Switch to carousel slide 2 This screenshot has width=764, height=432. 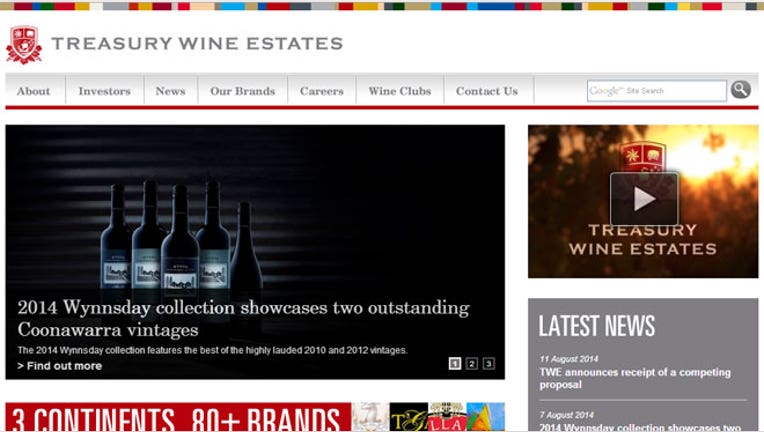(x=472, y=363)
